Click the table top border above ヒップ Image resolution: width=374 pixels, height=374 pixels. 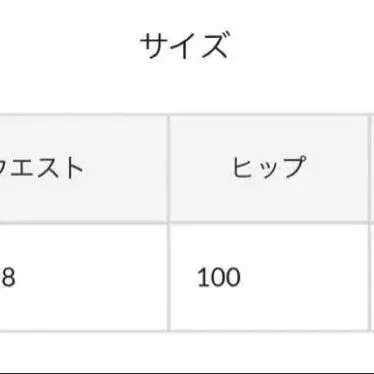pyautogui.click(x=269, y=115)
